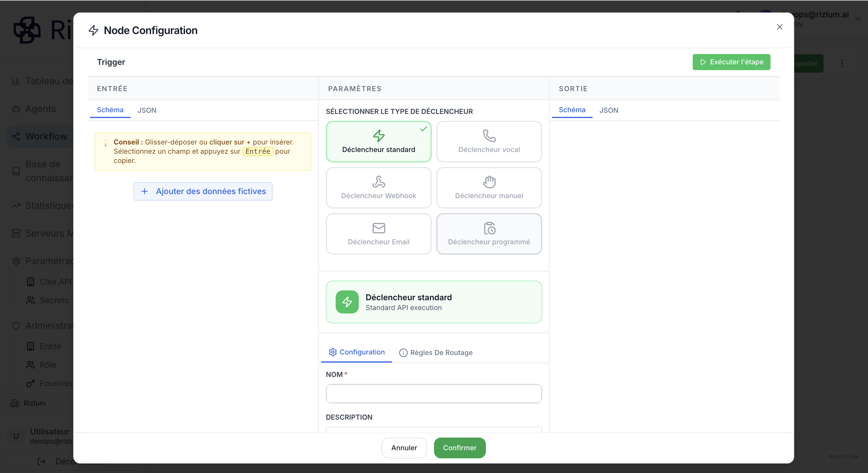
Task: Open Statistiques in the sidebar
Action: coord(40,206)
